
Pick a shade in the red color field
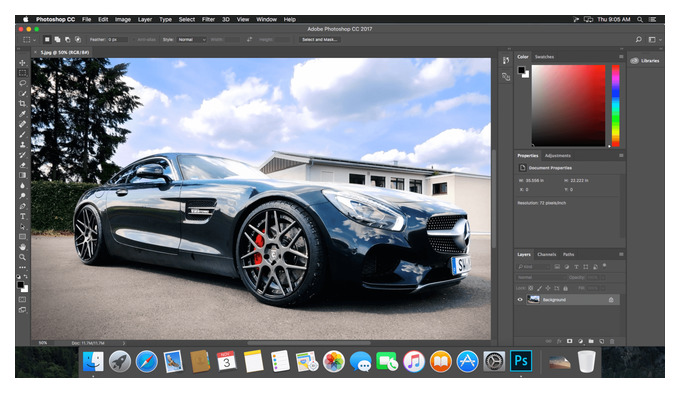click(569, 105)
